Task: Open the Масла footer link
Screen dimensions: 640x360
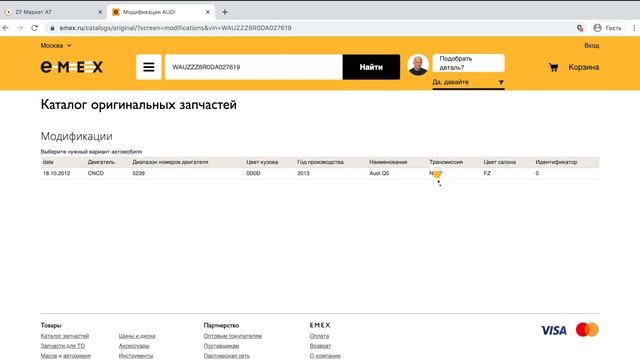Action: point(49,356)
